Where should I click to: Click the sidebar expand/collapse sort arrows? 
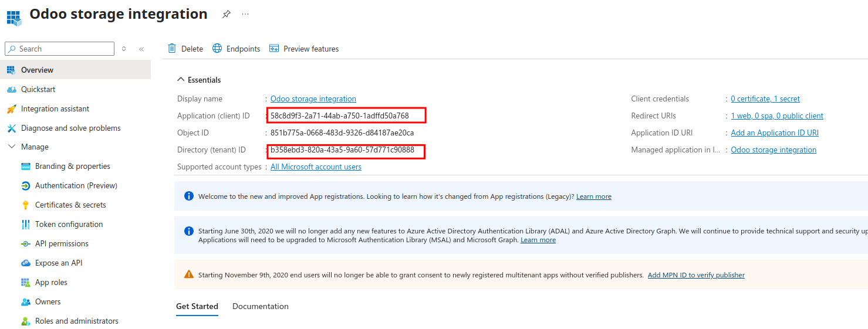tap(124, 49)
